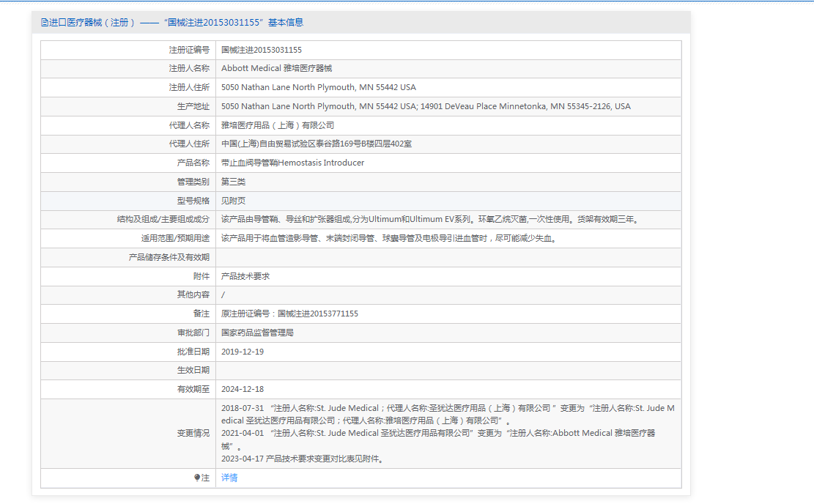
Task: Click the agent address in 泰谷路169号
Action: coord(317,144)
